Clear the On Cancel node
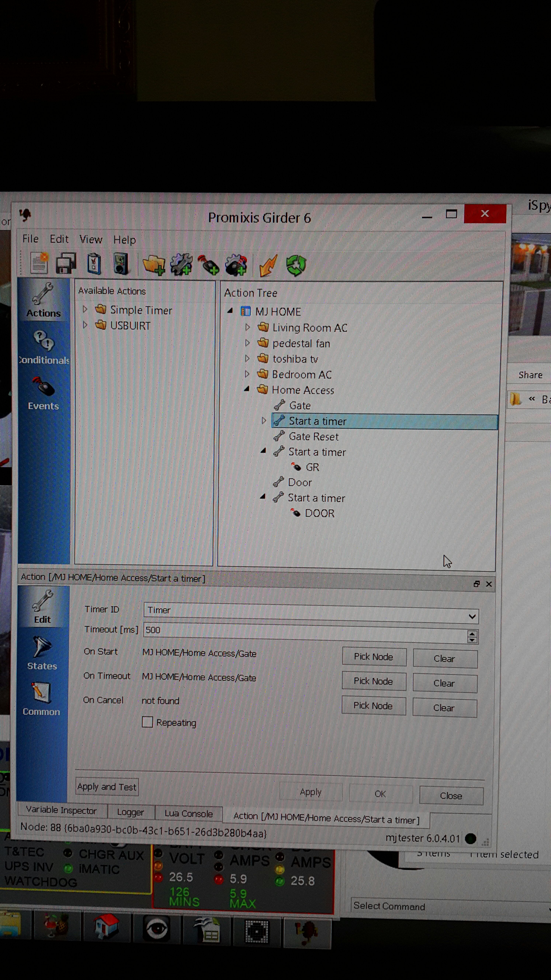 click(444, 708)
